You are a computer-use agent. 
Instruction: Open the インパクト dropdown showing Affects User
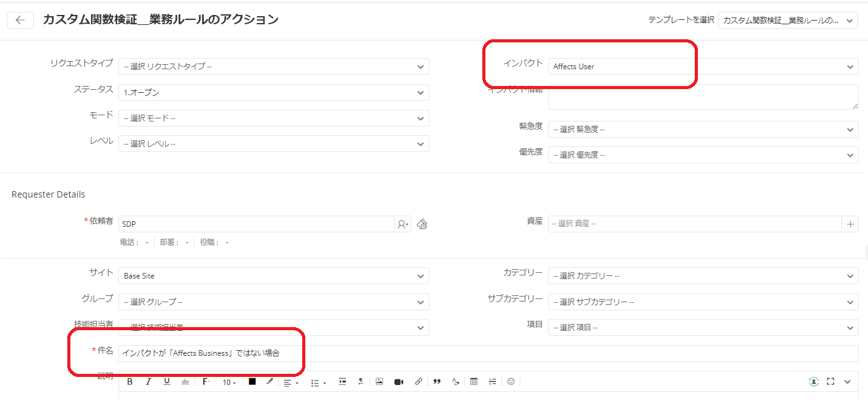click(703, 67)
